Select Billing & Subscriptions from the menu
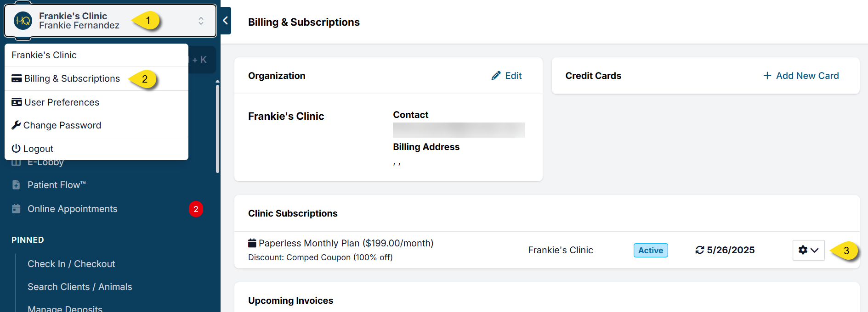The image size is (868, 312). click(72, 78)
